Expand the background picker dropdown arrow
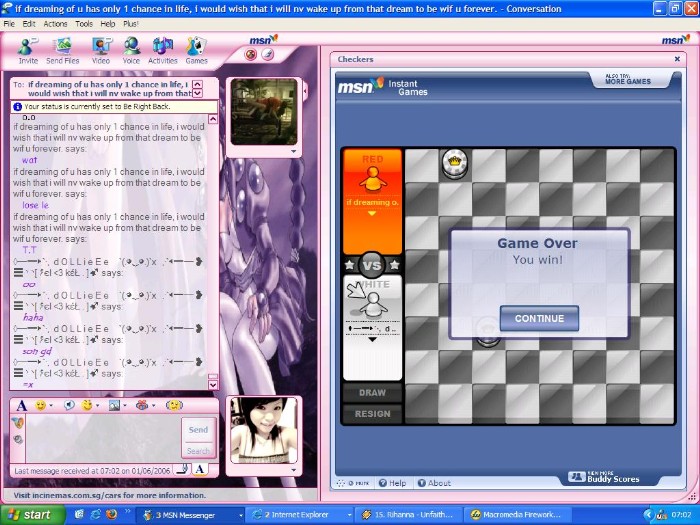This screenshot has height=525, width=700. 125,405
